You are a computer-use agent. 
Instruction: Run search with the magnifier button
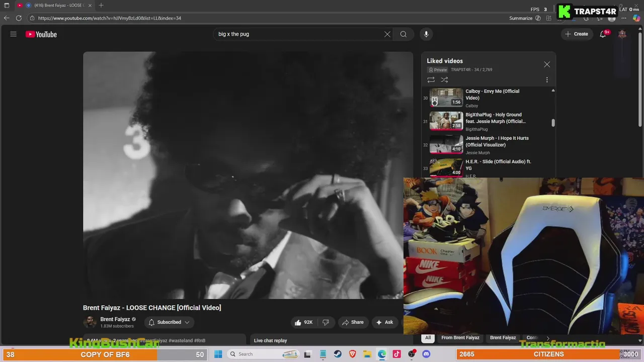pyautogui.click(x=404, y=34)
